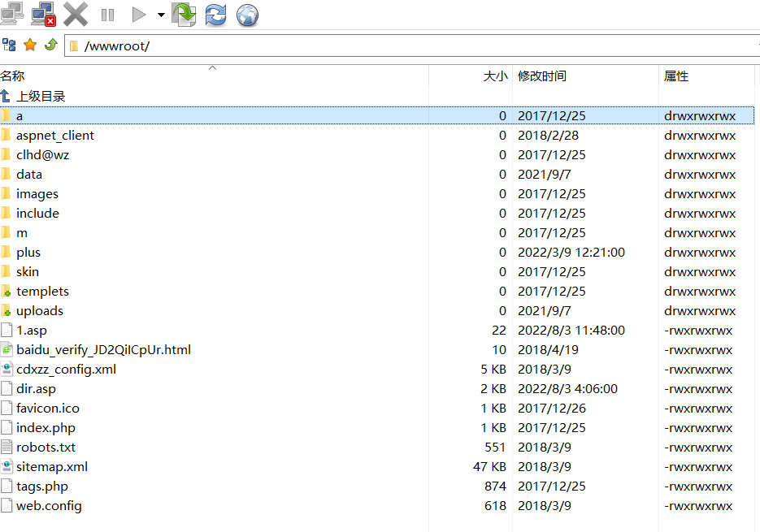The image size is (760, 532).
Task: Click the pause transfer icon
Action: [x=107, y=15]
